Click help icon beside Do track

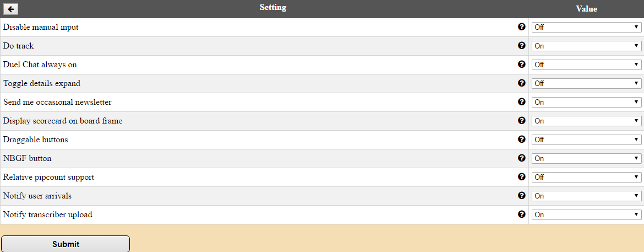[x=522, y=46]
